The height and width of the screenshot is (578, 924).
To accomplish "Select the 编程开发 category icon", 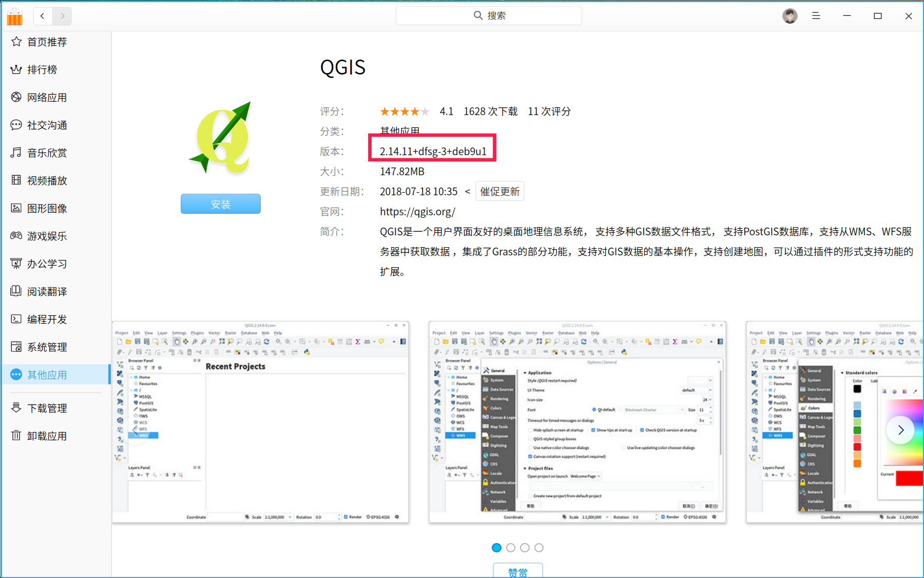I will (16, 319).
